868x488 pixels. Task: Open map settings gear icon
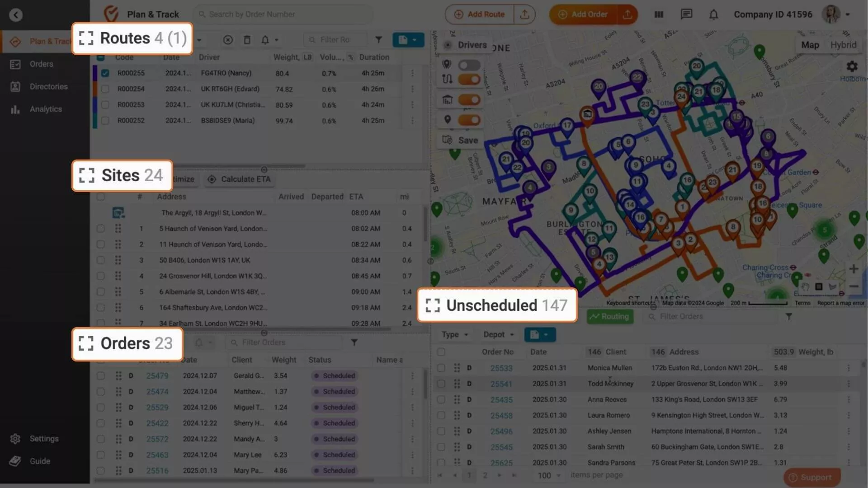tap(852, 66)
